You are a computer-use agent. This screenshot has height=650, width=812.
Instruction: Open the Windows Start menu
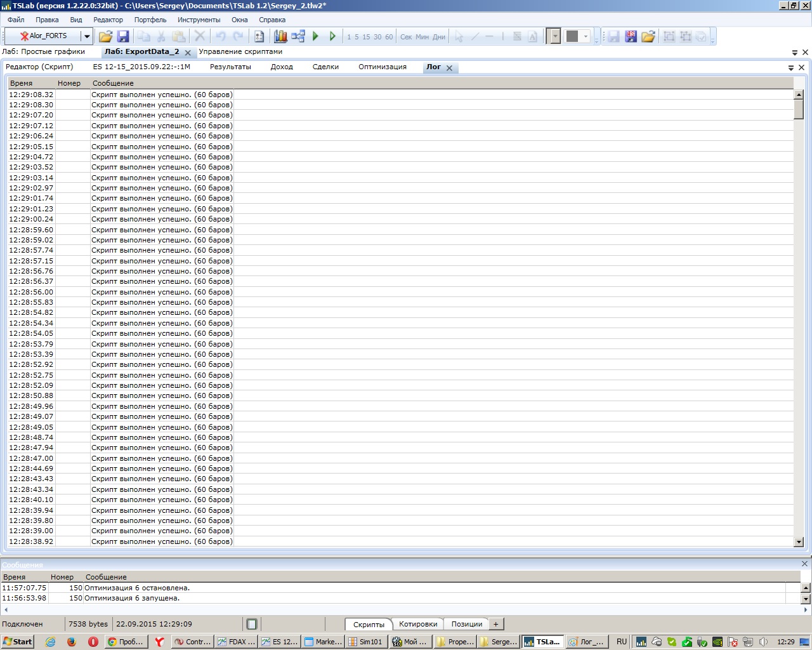click(x=17, y=642)
